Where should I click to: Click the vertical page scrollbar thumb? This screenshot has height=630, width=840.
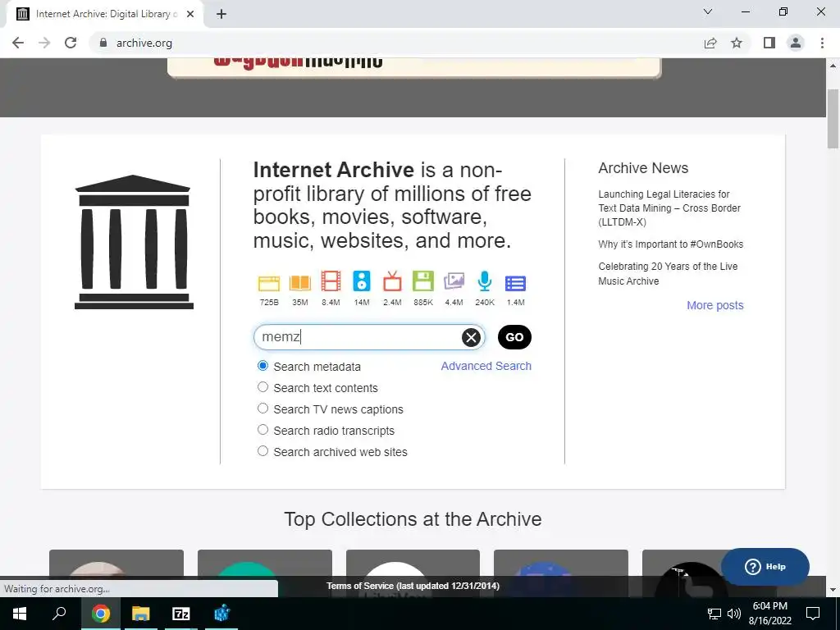[833, 119]
